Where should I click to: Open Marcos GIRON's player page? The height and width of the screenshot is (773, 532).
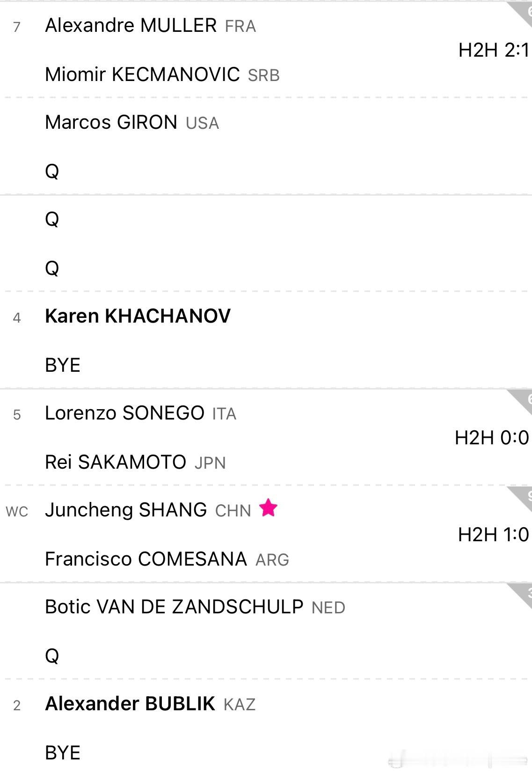tap(111, 123)
